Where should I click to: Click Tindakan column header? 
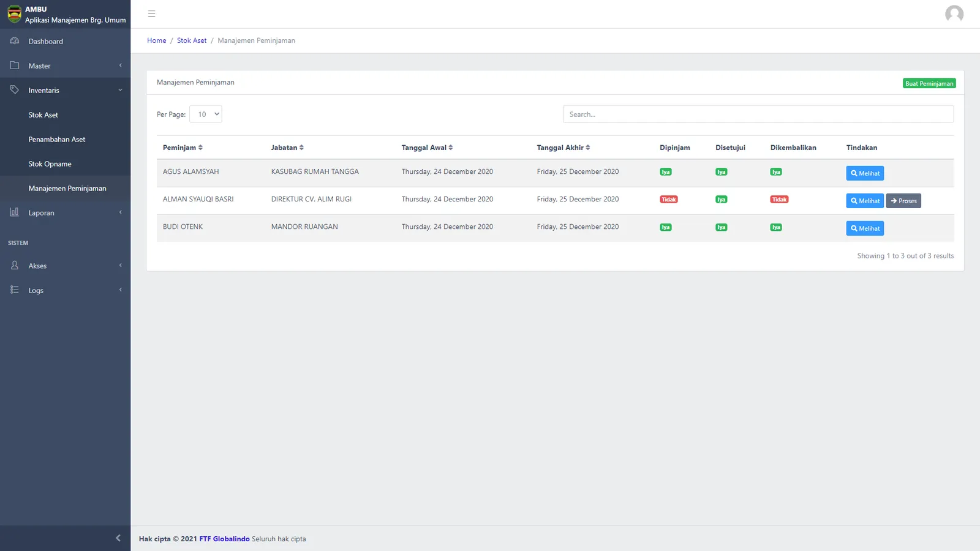[862, 148]
